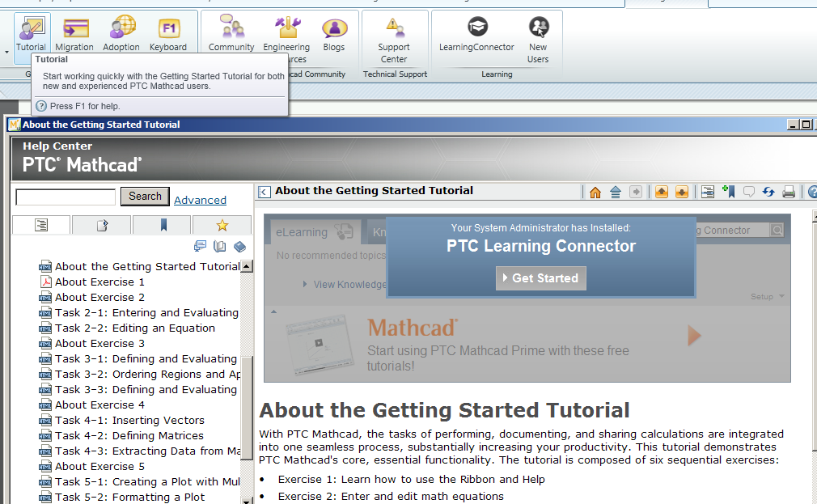The image size is (817, 504).
Task: Select Task 3-2: Ordering Regions topic
Action: pos(148,375)
